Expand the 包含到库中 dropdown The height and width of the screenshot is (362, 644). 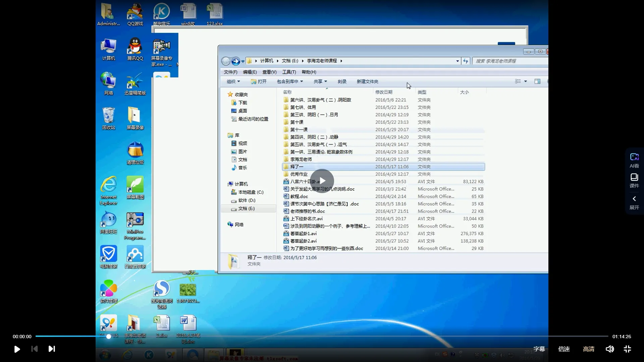(x=290, y=81)
